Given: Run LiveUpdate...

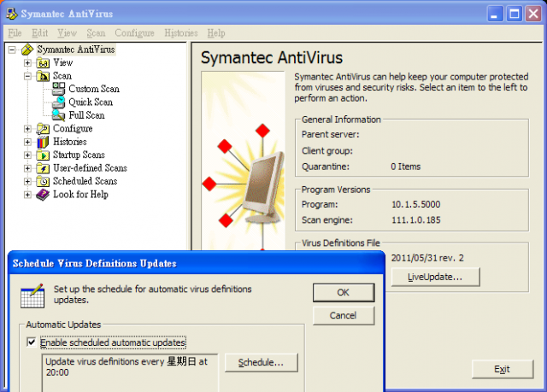Looking at the screenshot, I should (x=435, y=277).
